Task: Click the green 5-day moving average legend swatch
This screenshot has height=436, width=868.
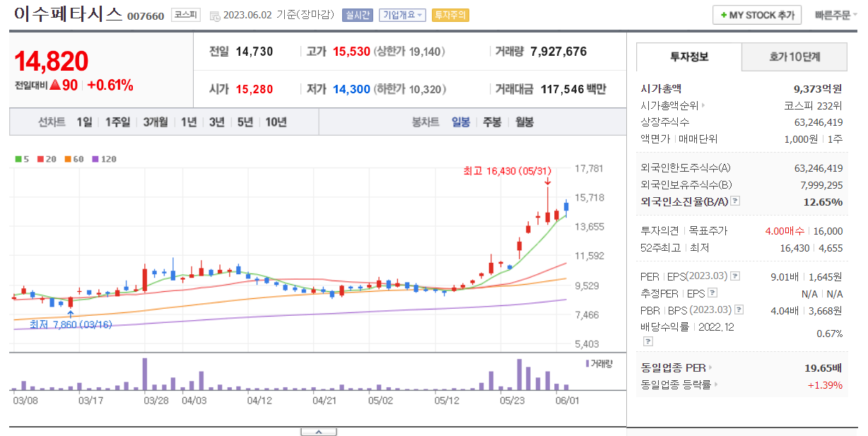Action: (18, 159)
